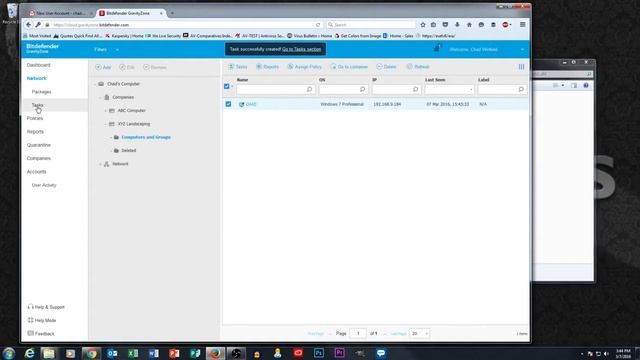The width and height of the screenshot is (640, 360).
Task: Click the Delete toolbar button
Action: coord(386,67)
